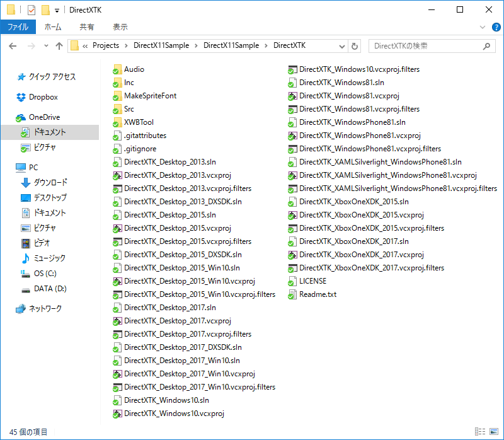Viewport: 504px width, 440px height.
Task: Select the .gitattributes file
Action: click(140, 136)
